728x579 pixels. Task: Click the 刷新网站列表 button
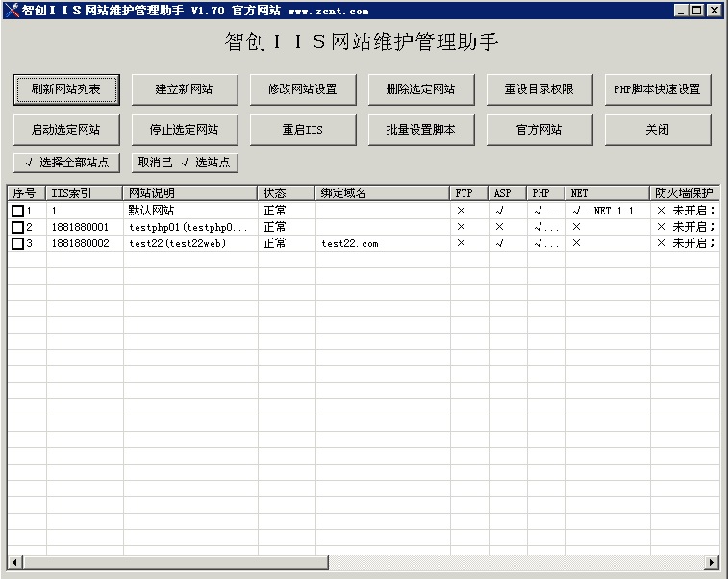[x=66, y=89]
